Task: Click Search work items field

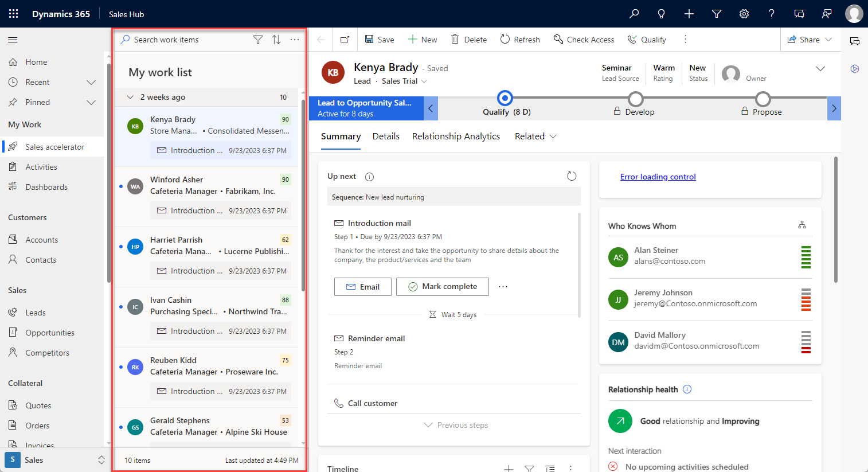Action: 183,40
